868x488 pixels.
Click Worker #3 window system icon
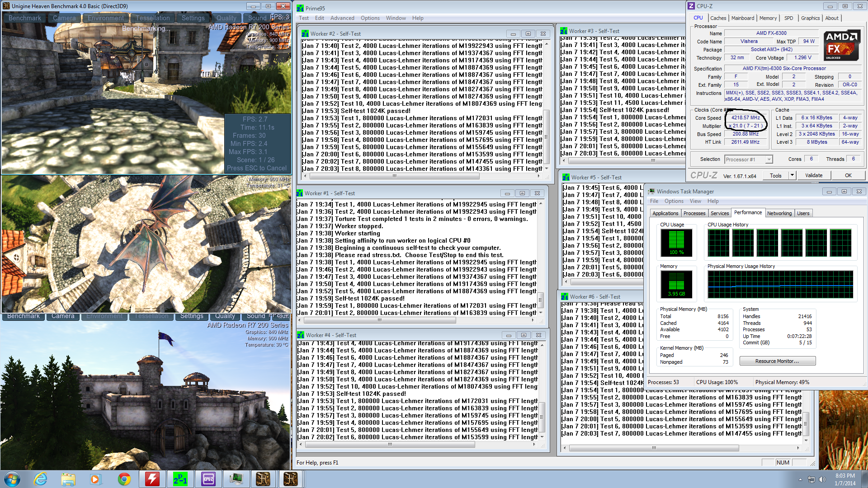click(x=564, y=31)
